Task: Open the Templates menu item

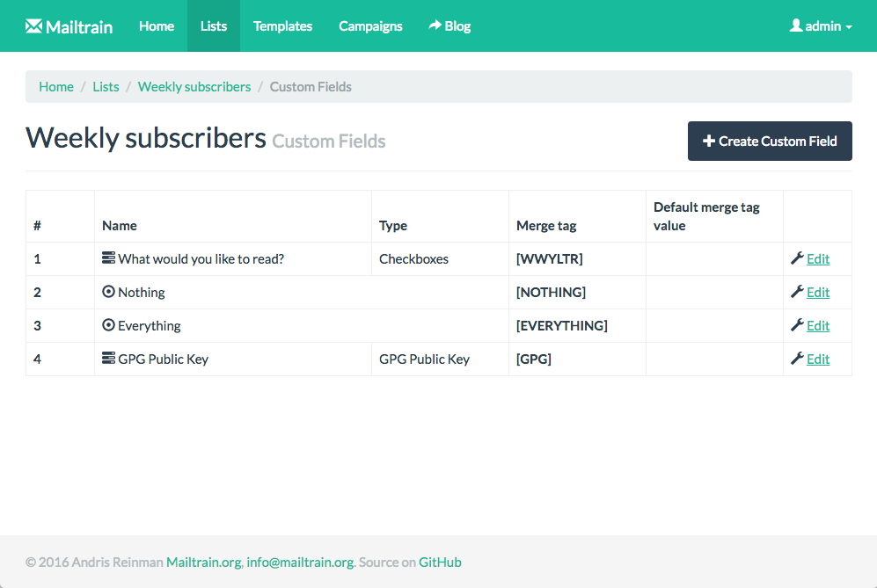Action: pyautogui.click(x=282, y=26)
